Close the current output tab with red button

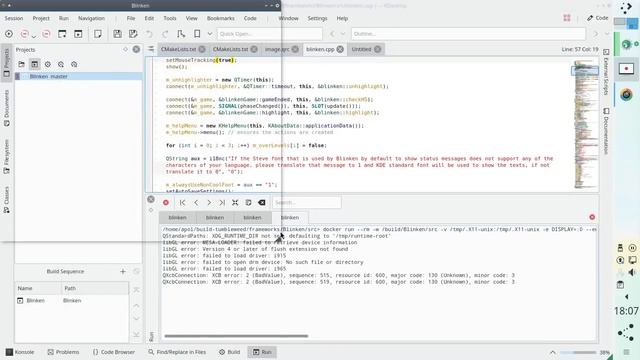pos(592,217)
